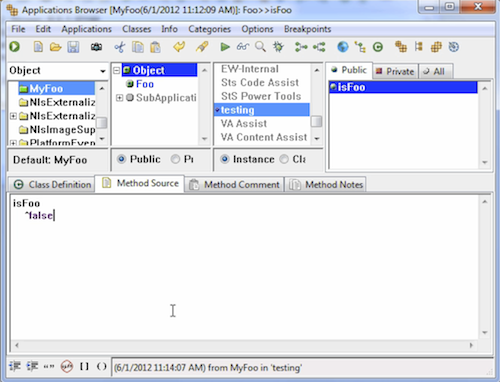
Task: Open the File menu
Action: click(18, 29)
